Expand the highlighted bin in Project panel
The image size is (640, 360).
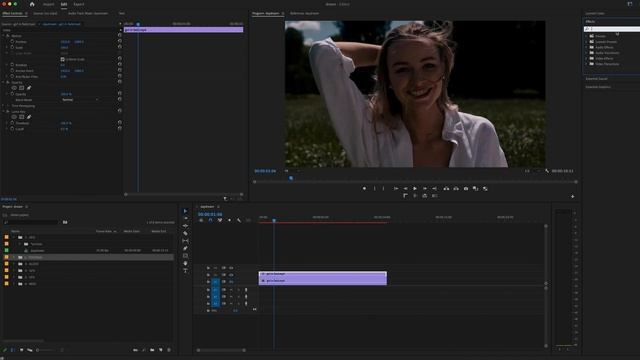point(14,258)
